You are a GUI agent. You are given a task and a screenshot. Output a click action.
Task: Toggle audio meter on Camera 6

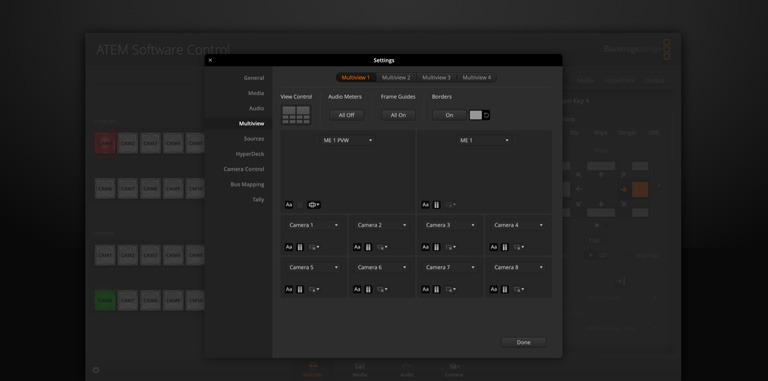coord(368,289)
